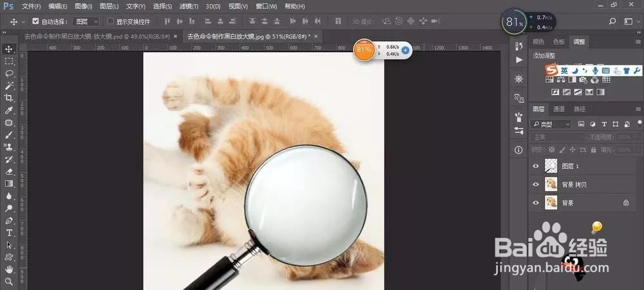Open the 选择(S) menu
The width and height of the screenshot is (644, 290).
click(162, 6)
